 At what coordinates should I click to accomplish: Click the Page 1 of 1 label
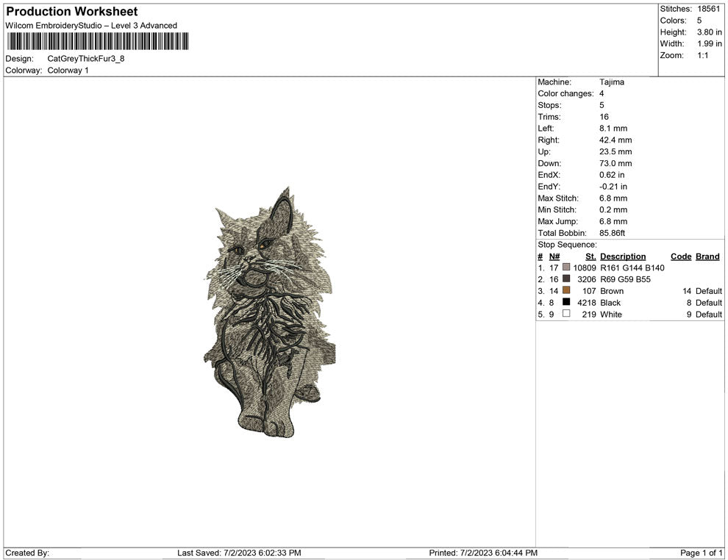700,552
